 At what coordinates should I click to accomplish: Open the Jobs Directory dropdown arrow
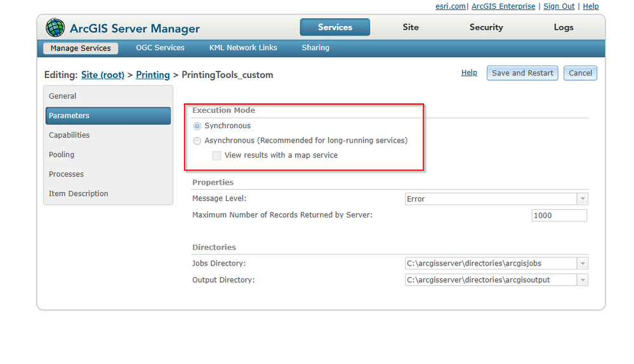[582, 263]
